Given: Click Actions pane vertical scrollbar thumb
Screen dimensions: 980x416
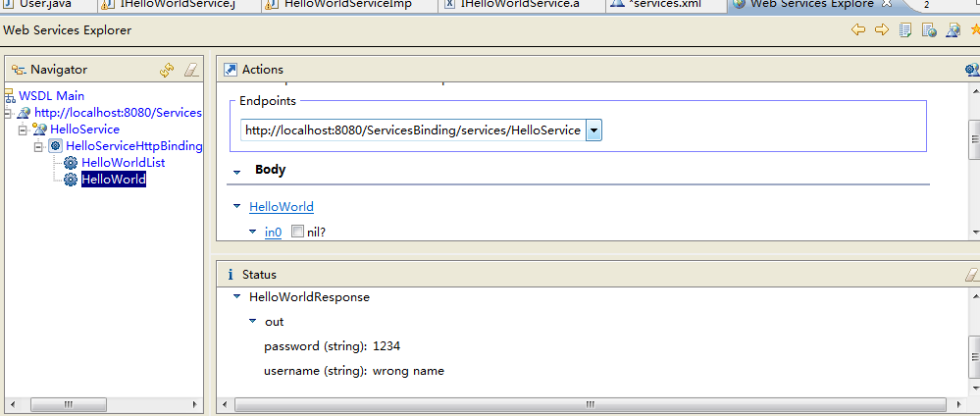Looking at the screenshot, I should pyautogui.click(x=974, y=140).
